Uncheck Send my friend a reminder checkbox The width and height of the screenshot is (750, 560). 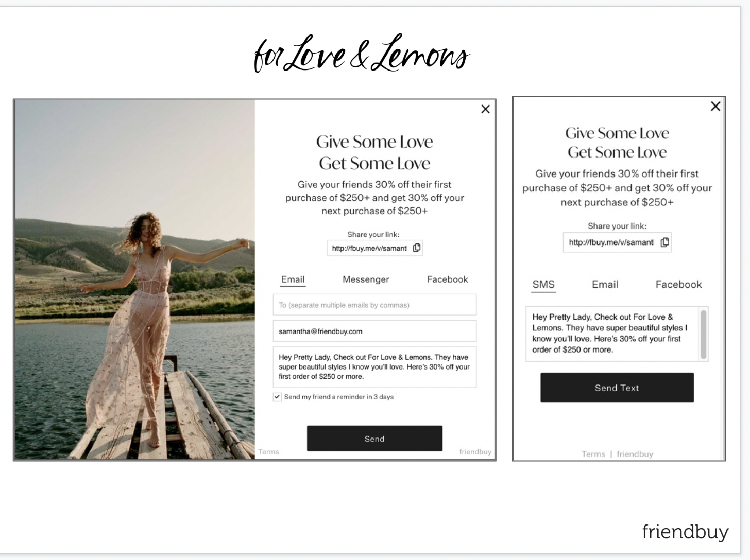click(277, 397)
